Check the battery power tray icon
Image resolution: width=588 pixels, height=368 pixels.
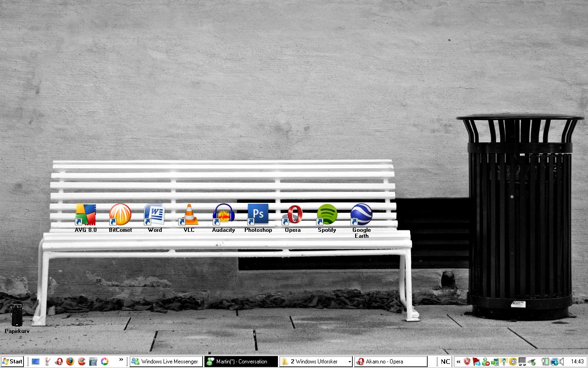[x=545, y=362]
